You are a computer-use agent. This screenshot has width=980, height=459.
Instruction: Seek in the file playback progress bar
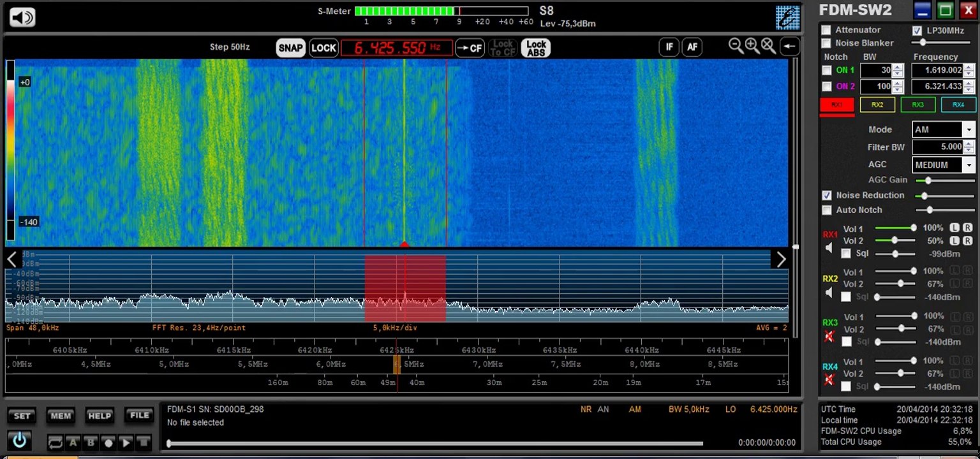point(435,443)
